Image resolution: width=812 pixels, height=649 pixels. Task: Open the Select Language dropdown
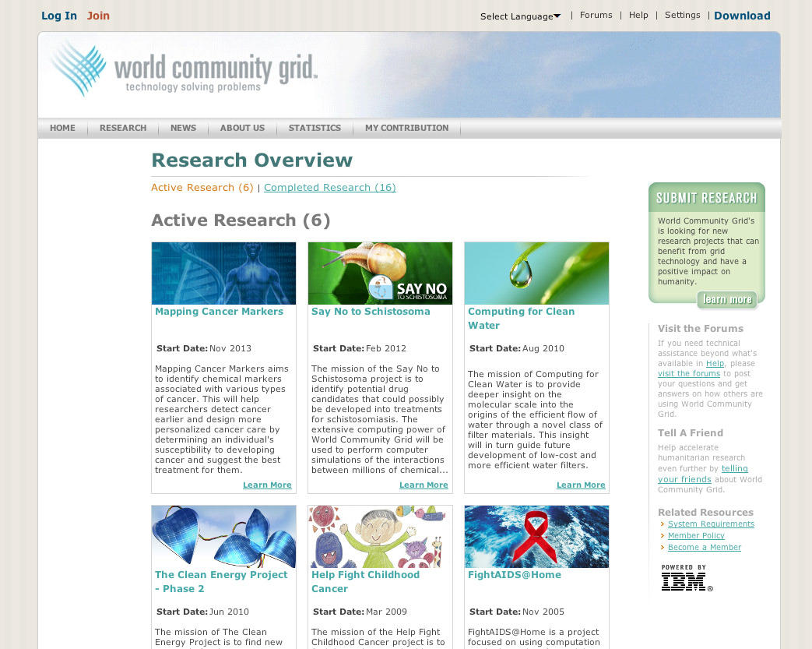pos(520,16)
